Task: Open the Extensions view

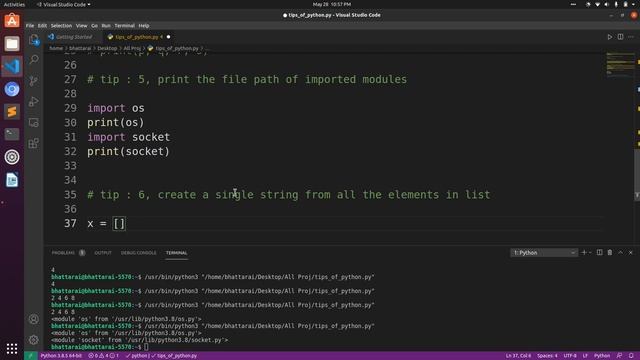Action: tap(34, 143)
